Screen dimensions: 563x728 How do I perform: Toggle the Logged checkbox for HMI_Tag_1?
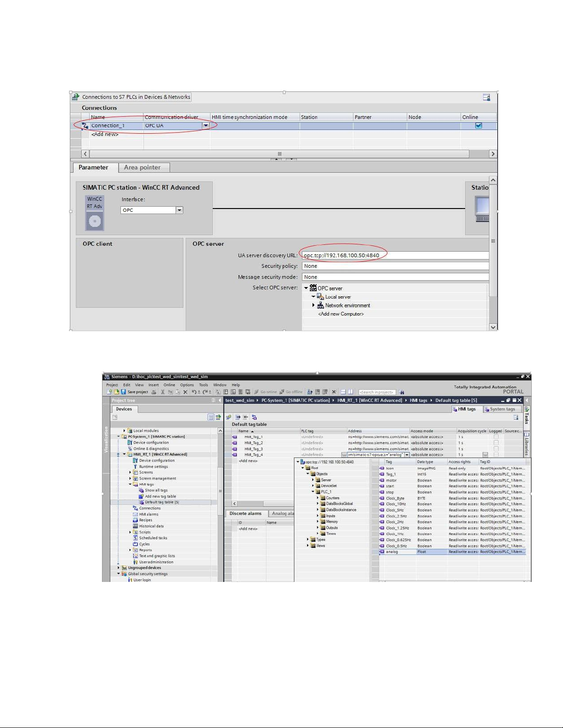pos(495,437)
